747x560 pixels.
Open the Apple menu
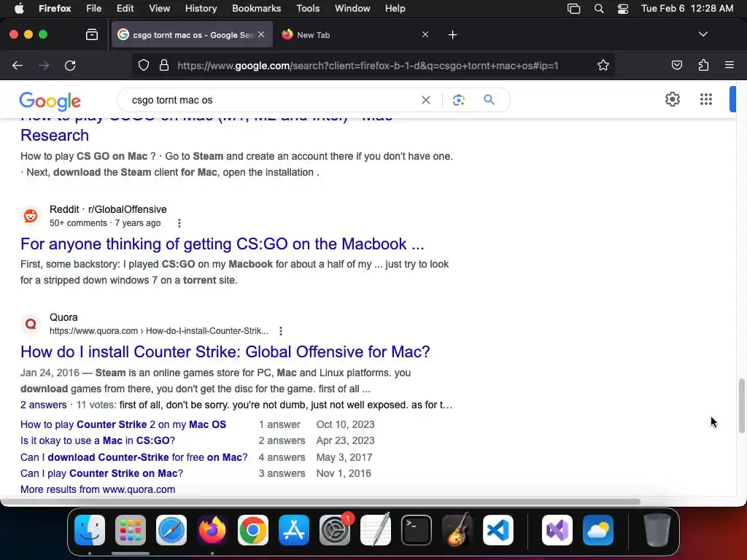tap(19, 8)
